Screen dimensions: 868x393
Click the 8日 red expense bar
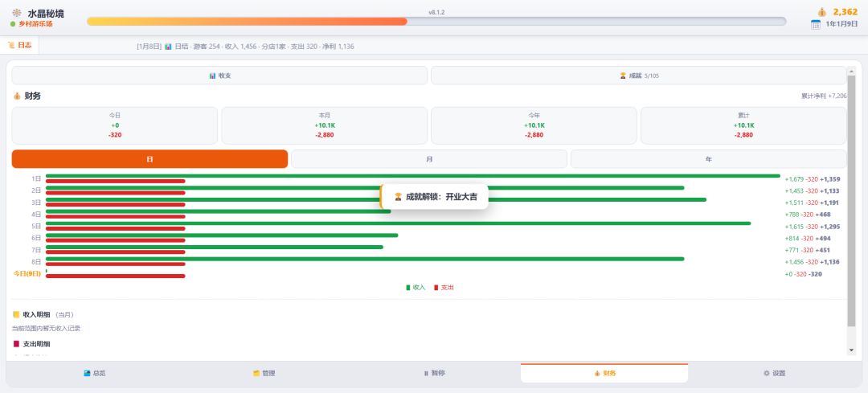[x=116, y=264]
